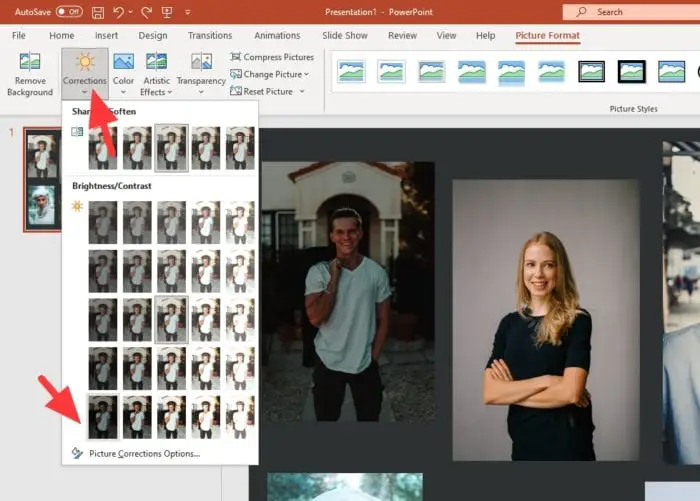Click the Transparency icon
The width and height of the screenshot is (700, 501).
201,63
